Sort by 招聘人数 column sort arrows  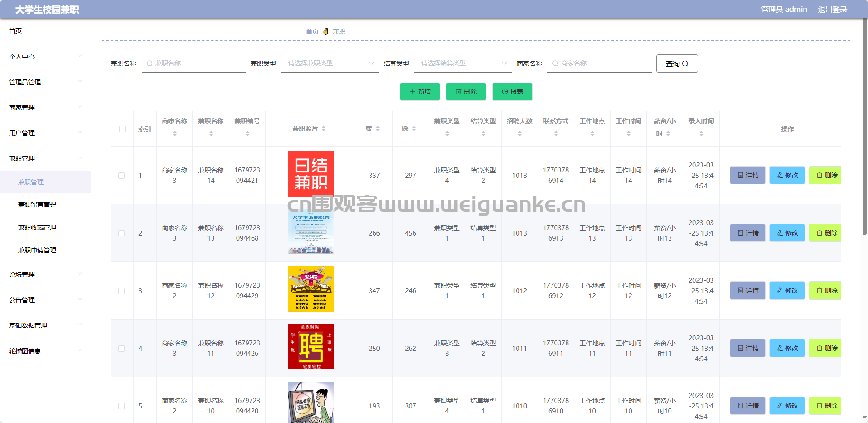click(x=520, y=133)
